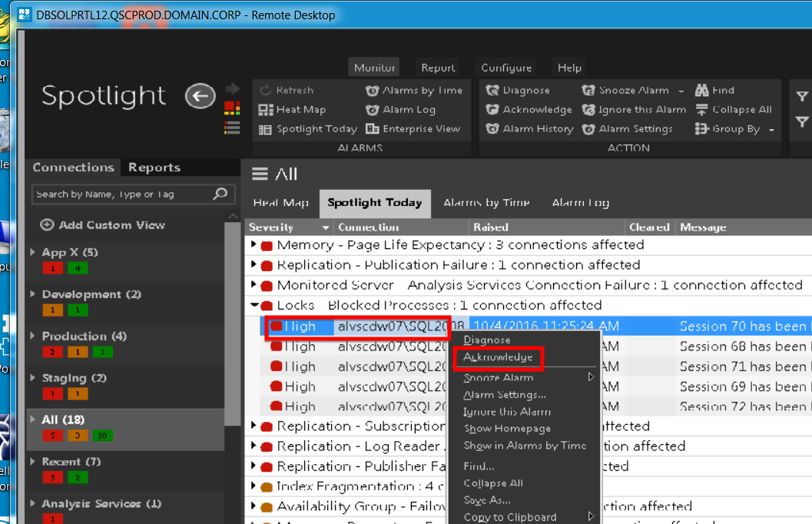812x524 pixels.
Task: Click Acknowledge in the Action ribbon group
Action: click(529, 110)
